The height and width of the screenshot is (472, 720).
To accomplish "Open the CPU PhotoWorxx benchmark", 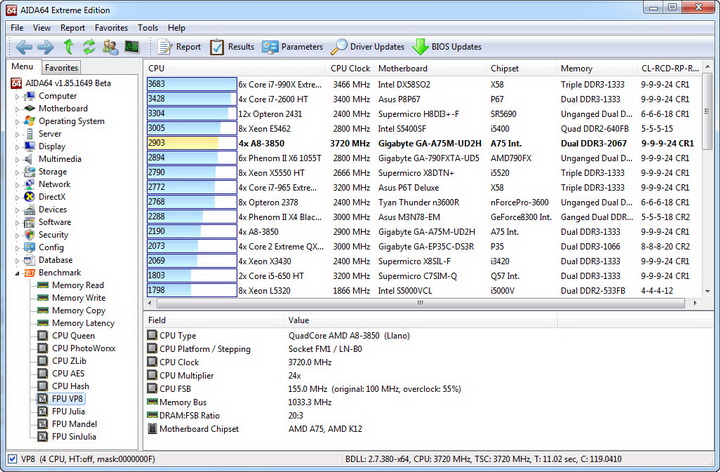I will coord(84,348).
